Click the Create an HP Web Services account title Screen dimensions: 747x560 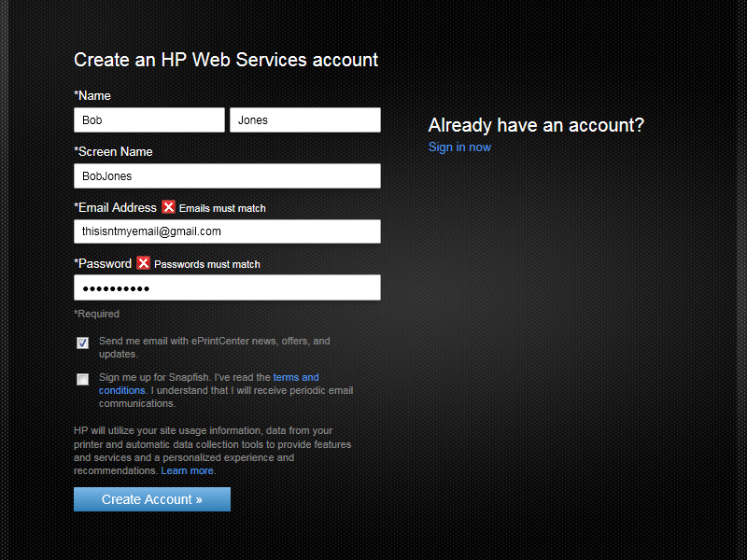tap(226, 60)
